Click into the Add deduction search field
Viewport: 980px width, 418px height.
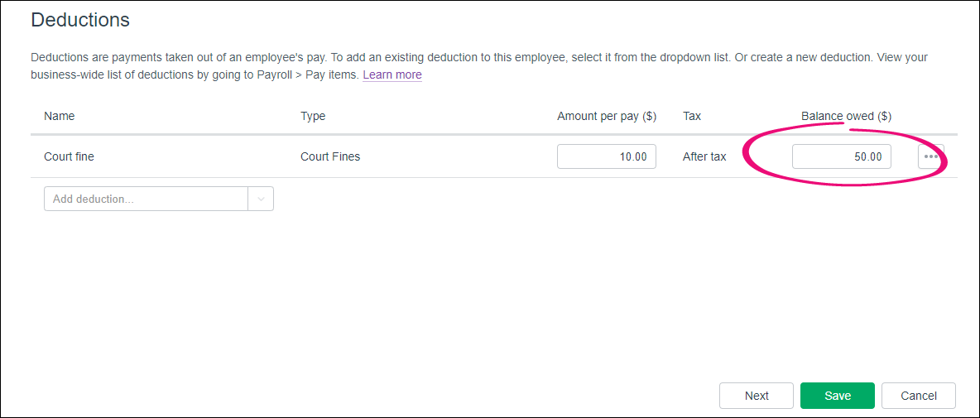[x=147, y=199]
